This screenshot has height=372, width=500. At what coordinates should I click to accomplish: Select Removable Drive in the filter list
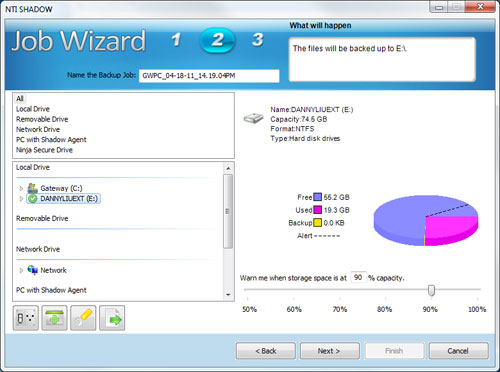[42, 119]
